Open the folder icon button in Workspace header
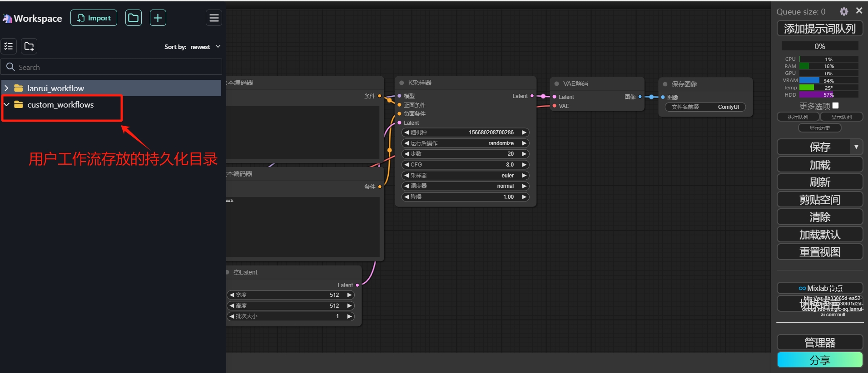This screenshot has width=868, height=373. pos(133,18)
